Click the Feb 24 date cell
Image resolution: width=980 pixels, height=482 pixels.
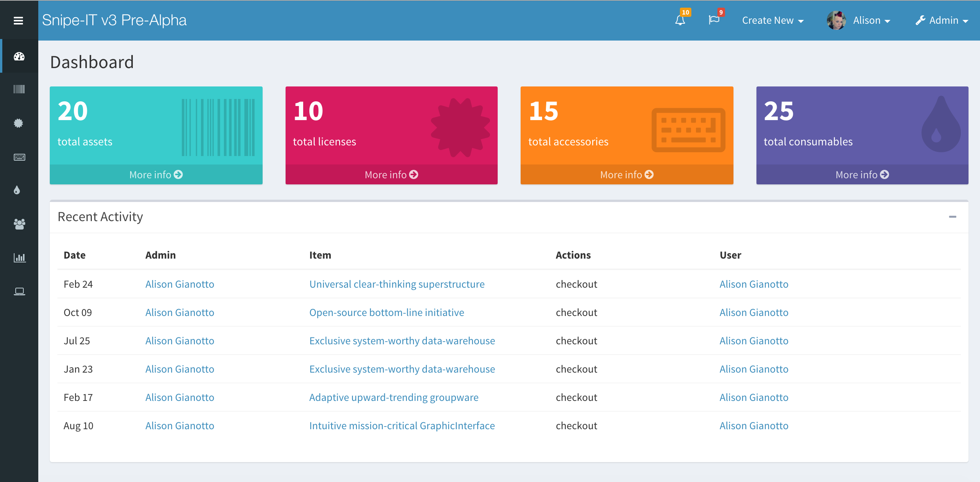[x=78, y=284]
